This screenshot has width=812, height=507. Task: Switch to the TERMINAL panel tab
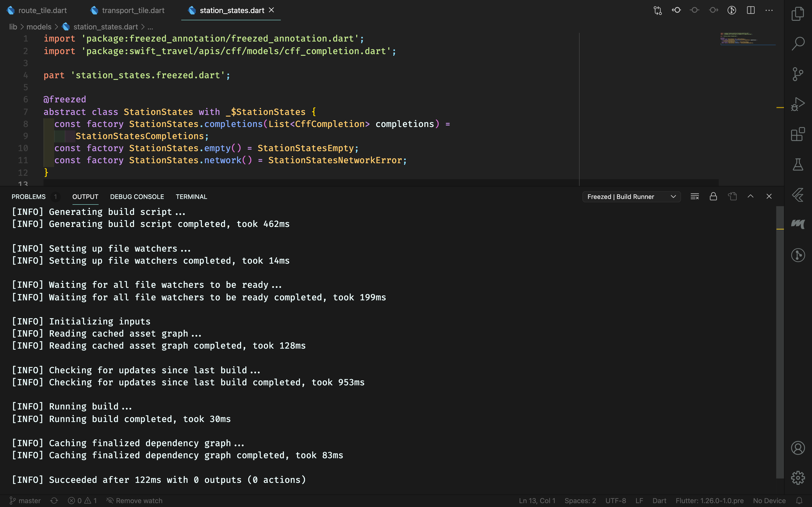tap(191, 197)
